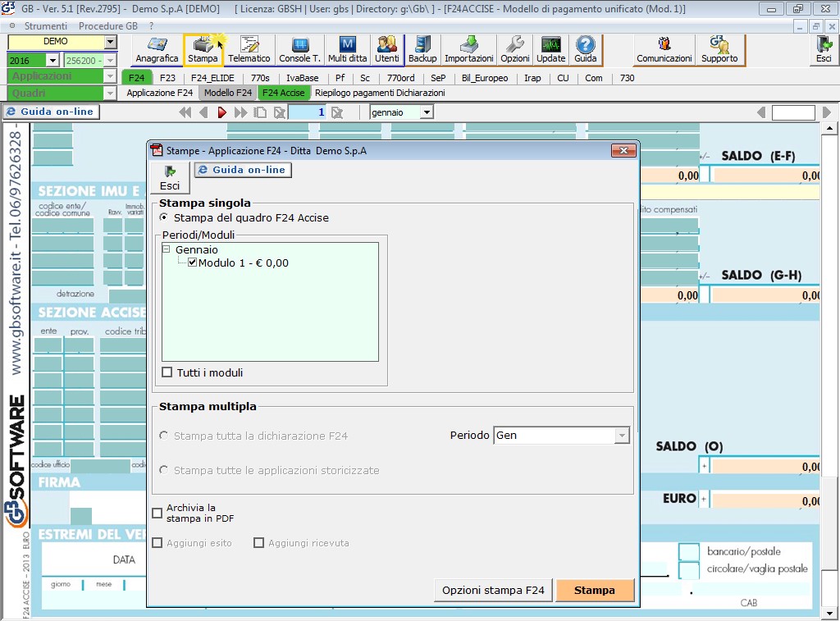Click Opzioni stampa F24 button
The image size is (840, 621).
(x=493, y=590)
